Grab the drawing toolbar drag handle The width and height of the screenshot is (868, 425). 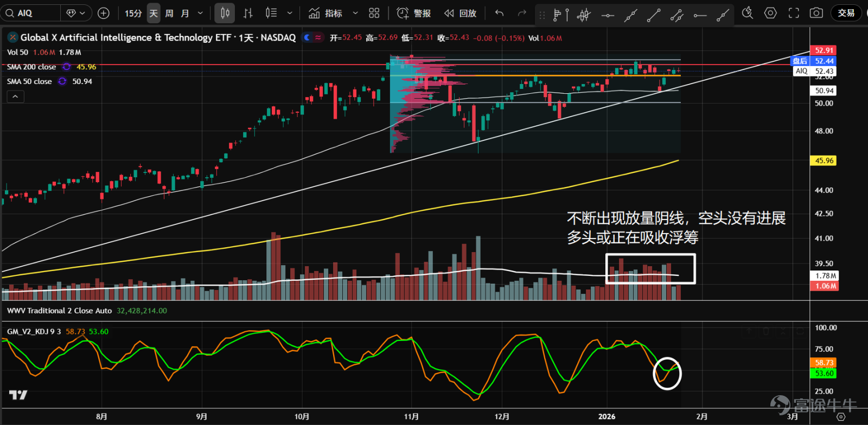[541, 15]
